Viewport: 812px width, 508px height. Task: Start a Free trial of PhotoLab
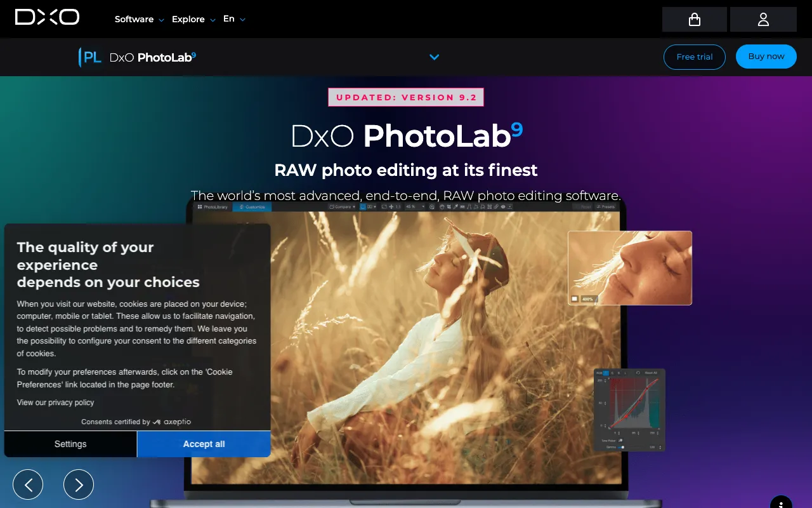coord(695,57)
